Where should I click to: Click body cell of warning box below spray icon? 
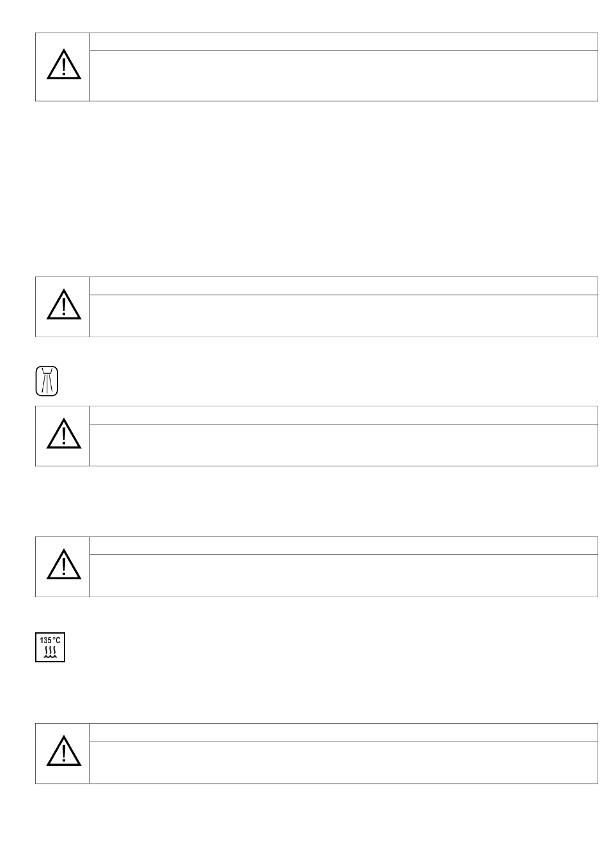click(344, 445)
